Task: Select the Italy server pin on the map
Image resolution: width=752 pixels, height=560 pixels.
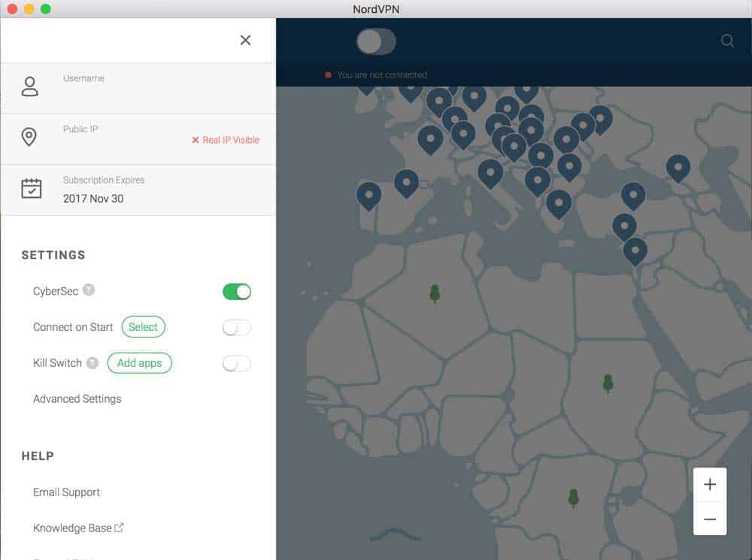Action: [x=490, y=174]
